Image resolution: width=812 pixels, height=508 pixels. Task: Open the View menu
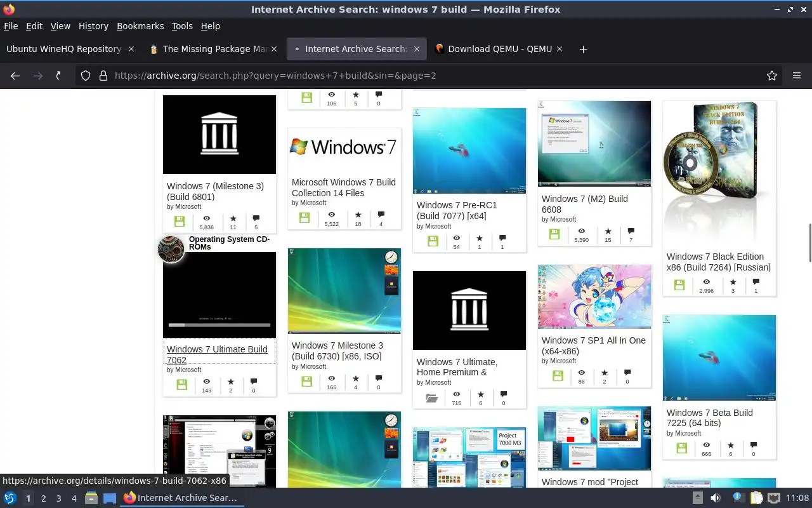[x=60, y=26]
